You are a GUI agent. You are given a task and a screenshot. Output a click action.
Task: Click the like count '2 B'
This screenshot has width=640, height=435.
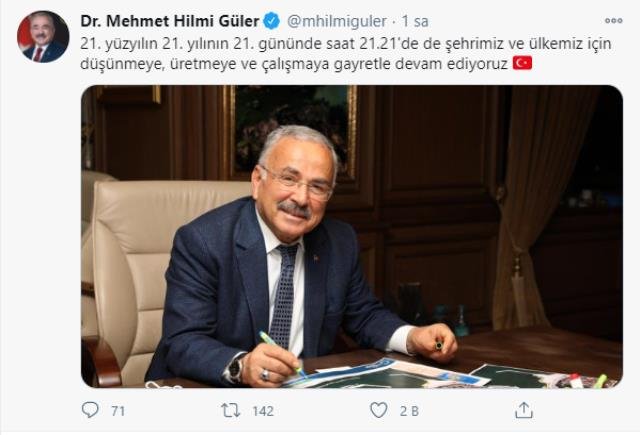coord(409,411)
